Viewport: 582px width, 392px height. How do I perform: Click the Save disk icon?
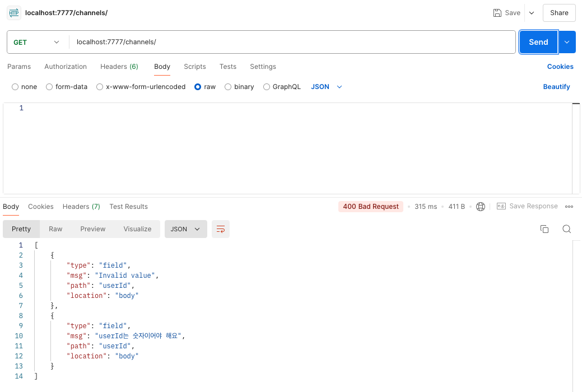click(497, 13)
